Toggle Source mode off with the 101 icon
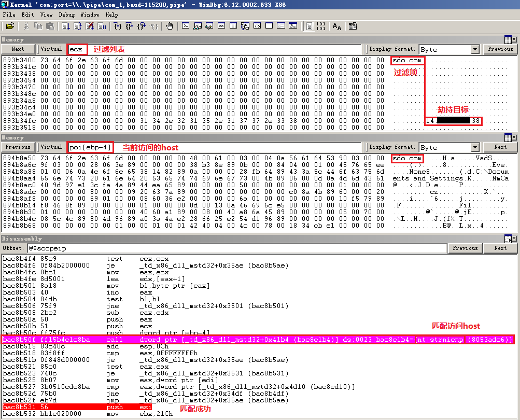This screenshot has width=520, height=420. (321, 25)
